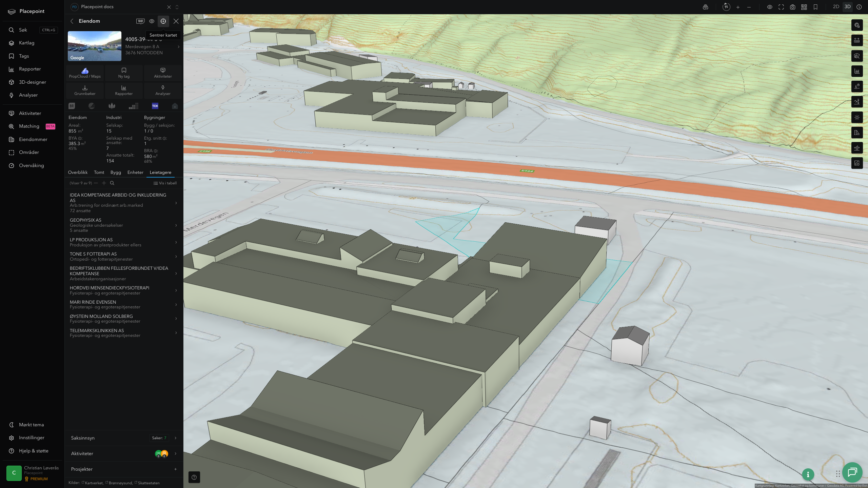
Task: Toggle map layer visibility eye in top bar
Action: pyautogui.click(x=770, y=7)
